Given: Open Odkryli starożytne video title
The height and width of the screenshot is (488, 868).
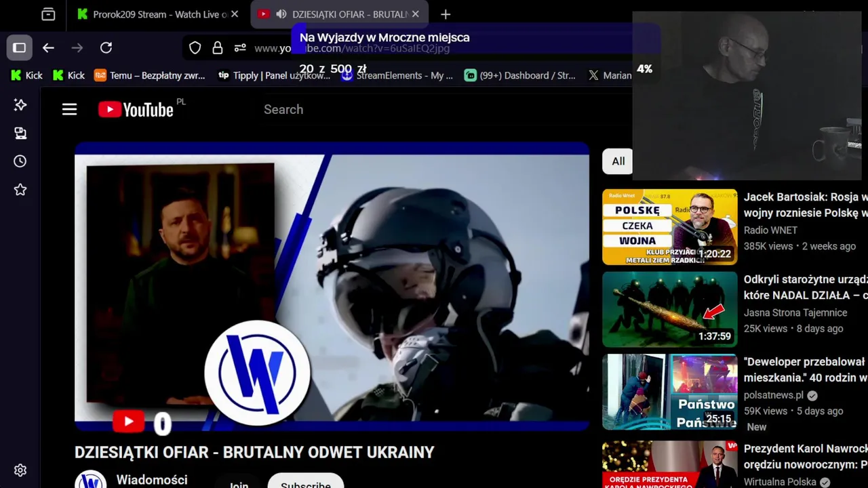Looking at the screenshot, I should coord(806,287).
